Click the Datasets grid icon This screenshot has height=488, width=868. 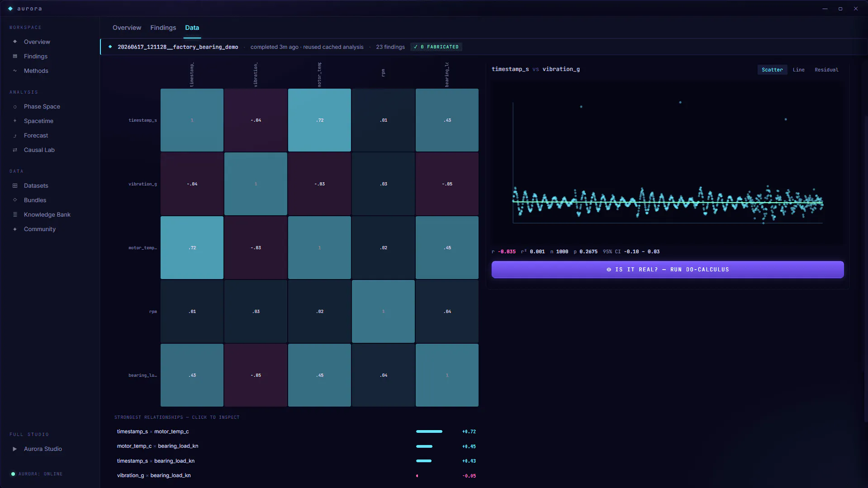[15, 186]
